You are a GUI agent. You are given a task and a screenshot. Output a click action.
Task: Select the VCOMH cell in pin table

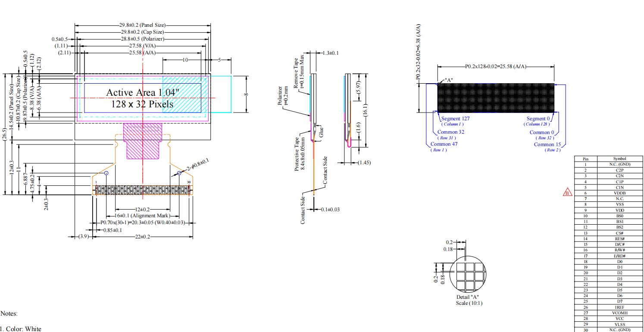tap(619, 313)
